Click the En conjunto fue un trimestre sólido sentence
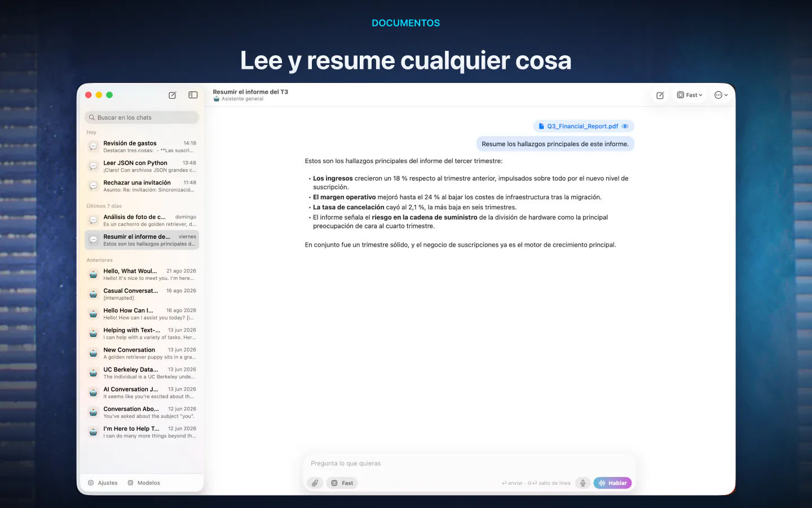The width and height of the screenshot is (812, 508). (460, 245)
